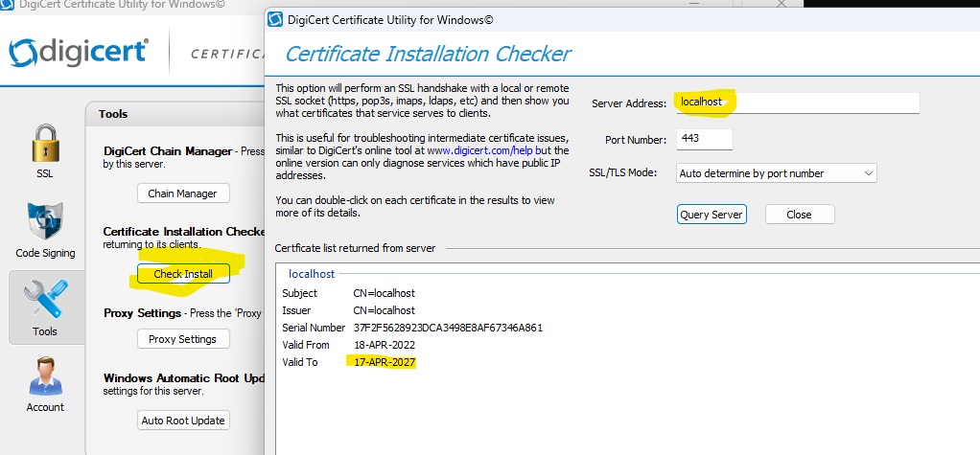Click the Valid To label
The image size is (980, 455).
[299, 362]
